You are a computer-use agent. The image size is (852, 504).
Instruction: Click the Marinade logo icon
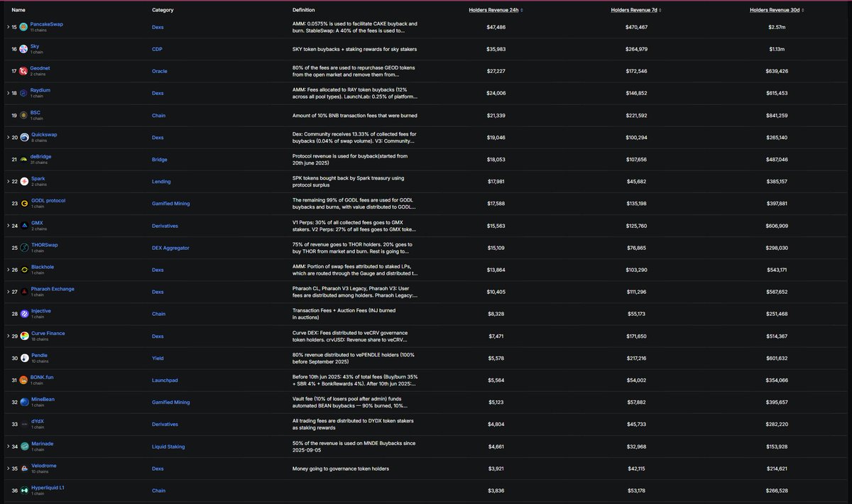point(24,446)
